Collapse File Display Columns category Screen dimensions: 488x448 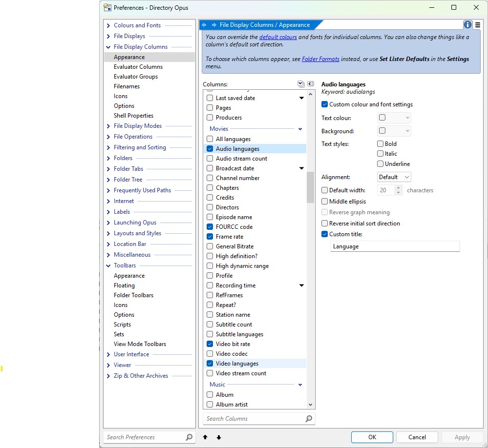click(108, 47)
